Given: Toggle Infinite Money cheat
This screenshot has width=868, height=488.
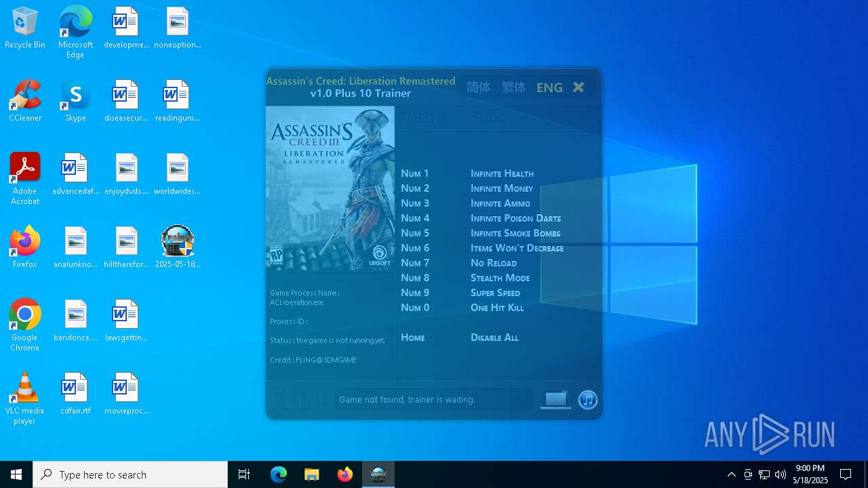Looking at the screenshot, I should click(x=502, y=188).
